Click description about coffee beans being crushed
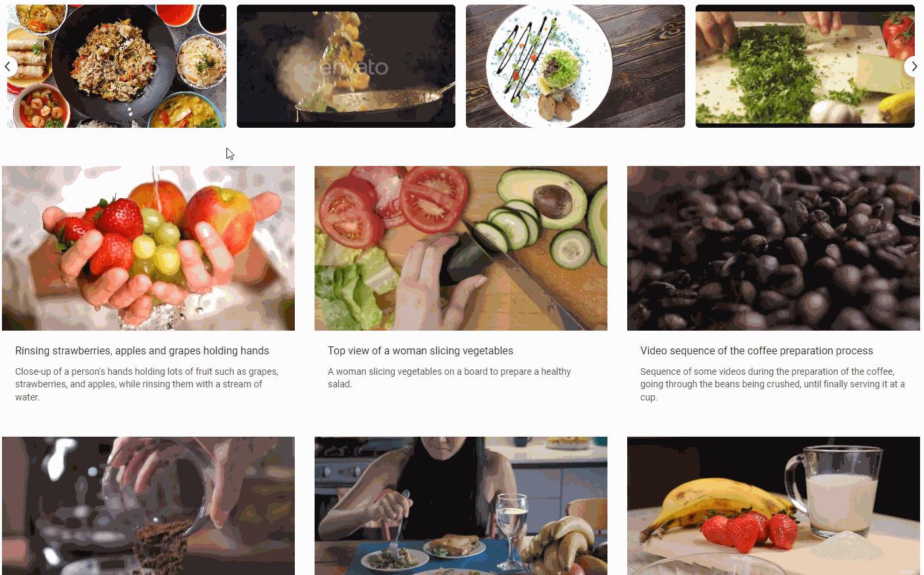This screenshot has height=575, width=924. pyautogui.click(x=773, y=384)
